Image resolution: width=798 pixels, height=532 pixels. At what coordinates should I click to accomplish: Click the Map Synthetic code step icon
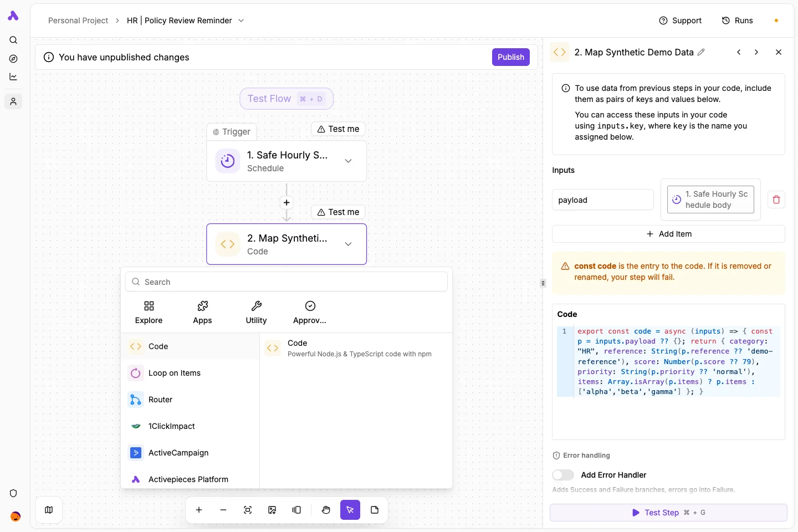pyautogui.click(x=228, y=244)
